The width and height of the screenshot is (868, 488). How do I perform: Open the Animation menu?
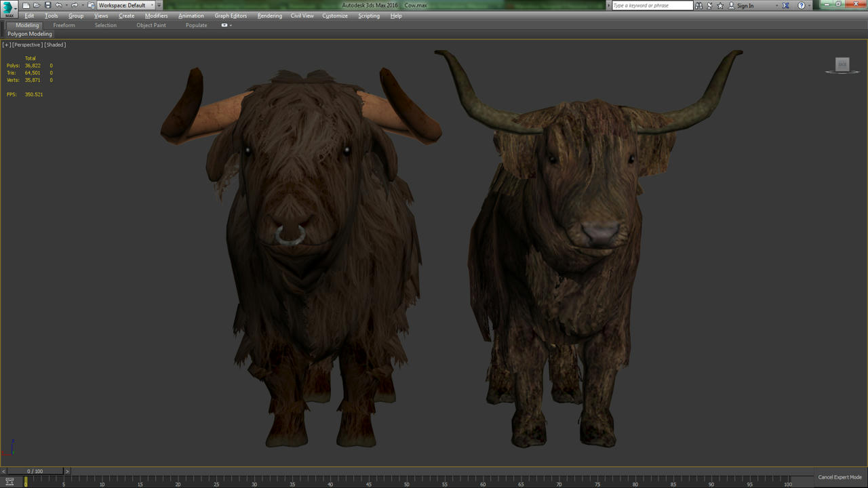pos(191,16)
